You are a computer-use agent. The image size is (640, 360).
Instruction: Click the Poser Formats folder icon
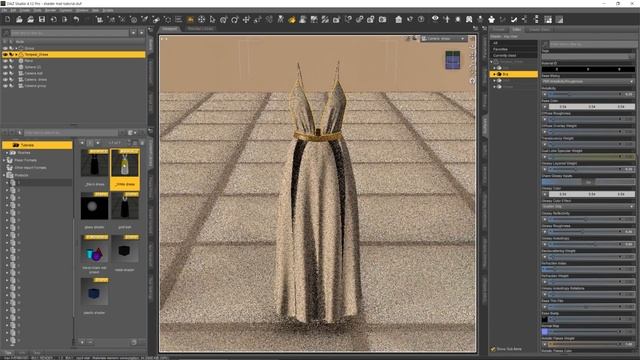[10, 160]
